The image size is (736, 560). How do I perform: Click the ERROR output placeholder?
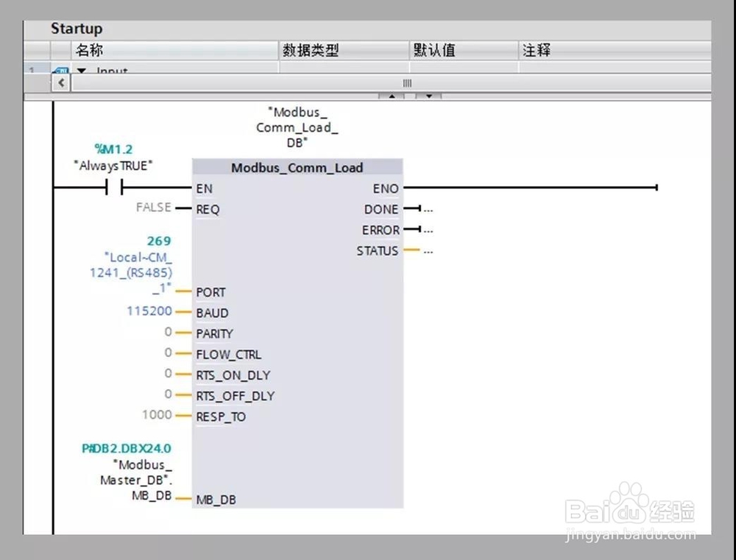click(x=428, y=230)
